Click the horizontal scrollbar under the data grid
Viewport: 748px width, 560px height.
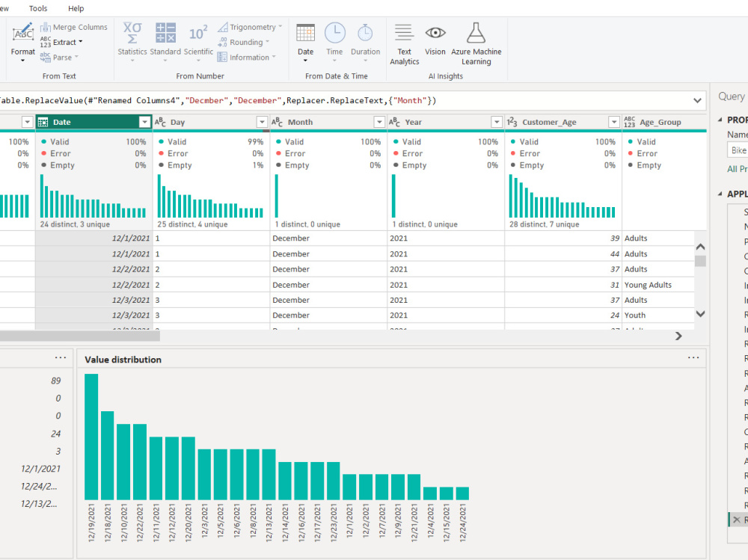tap(80, 336)
